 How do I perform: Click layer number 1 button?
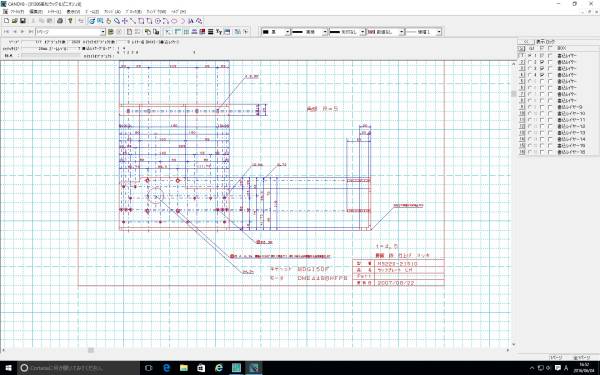522,56
